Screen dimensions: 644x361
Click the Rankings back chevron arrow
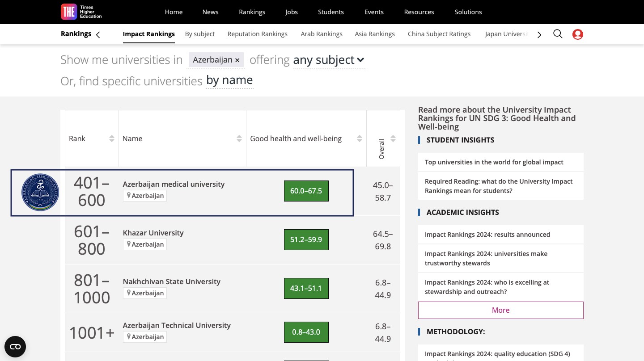click(98, 35)
